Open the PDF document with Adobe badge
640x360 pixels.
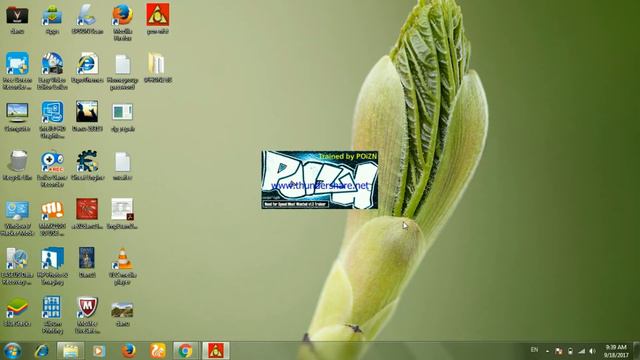point(122,209)
